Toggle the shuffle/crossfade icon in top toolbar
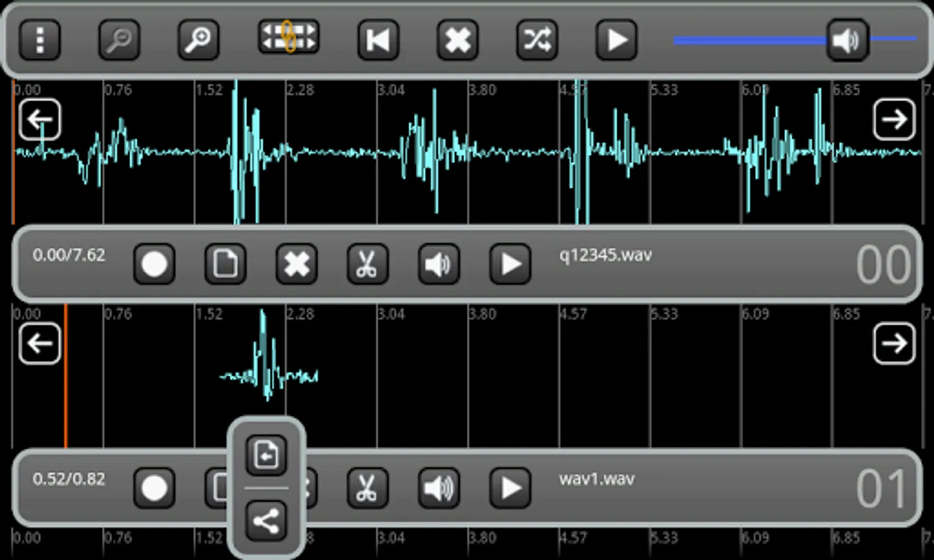Screen dimensions: 934x560 tap(537, 40)
